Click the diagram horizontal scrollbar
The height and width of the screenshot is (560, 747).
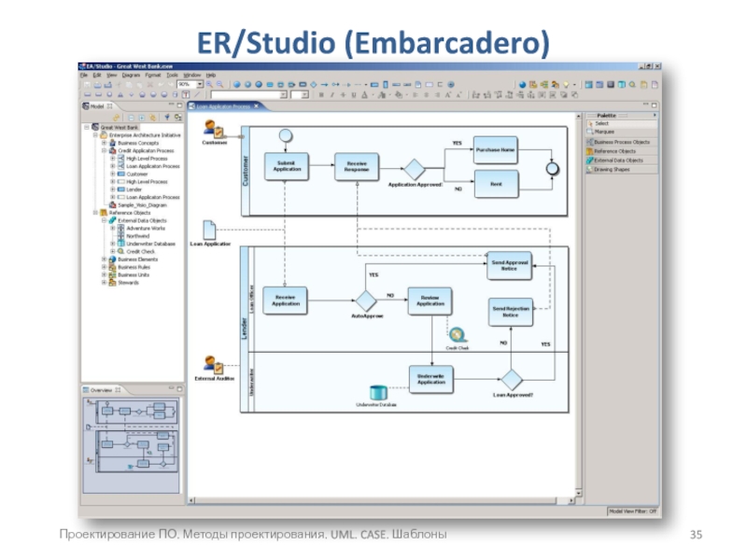(381, 500)
